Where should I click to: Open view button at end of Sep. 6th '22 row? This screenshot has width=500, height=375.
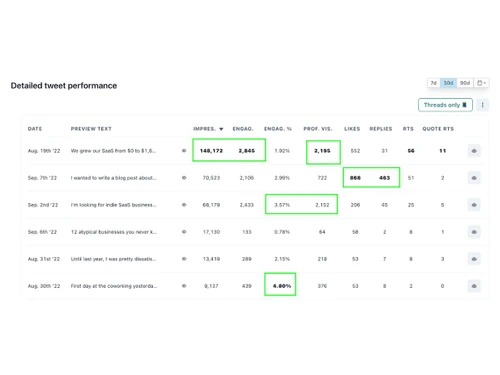(x=474, y=232)
